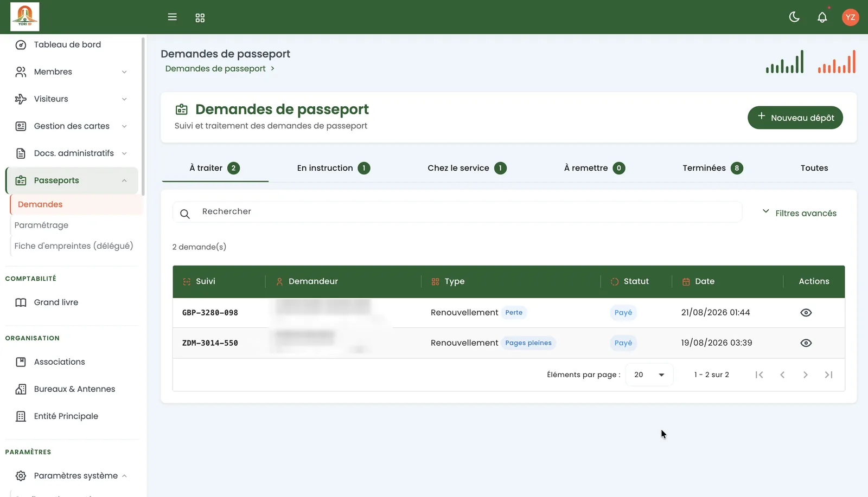The image size is (868, 497).
Task: Open the notifications bell
Action: (x=822, y=17)
